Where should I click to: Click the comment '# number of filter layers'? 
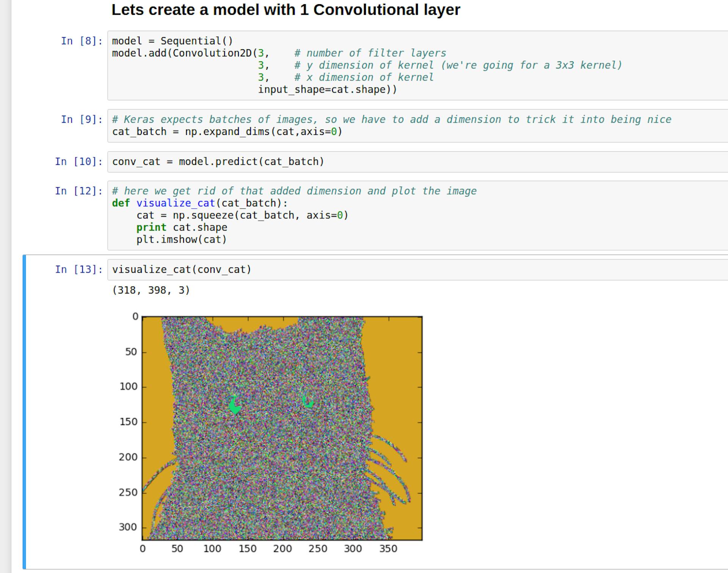370,53
